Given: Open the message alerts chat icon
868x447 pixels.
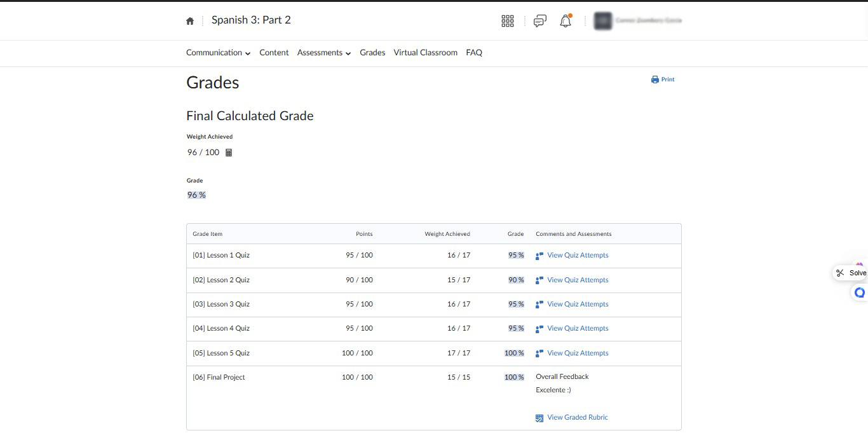Looking at the screenshot, I should (x=539, y=21).
